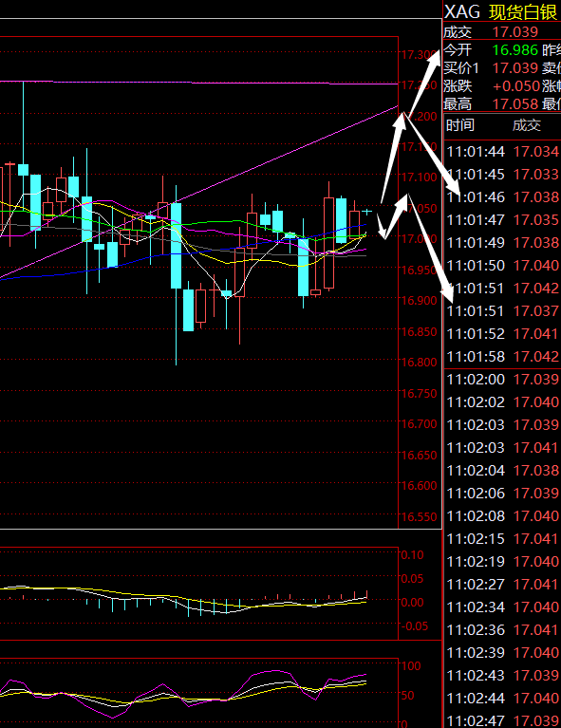Select the 11:02:27 tick row
Screen dimensions: 561x728
(502, 584)
